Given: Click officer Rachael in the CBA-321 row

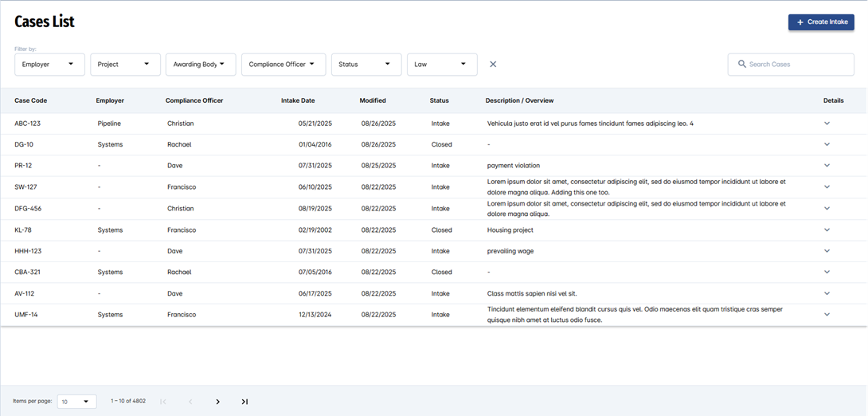Looking at the screenshot, I should coord(179,272).
